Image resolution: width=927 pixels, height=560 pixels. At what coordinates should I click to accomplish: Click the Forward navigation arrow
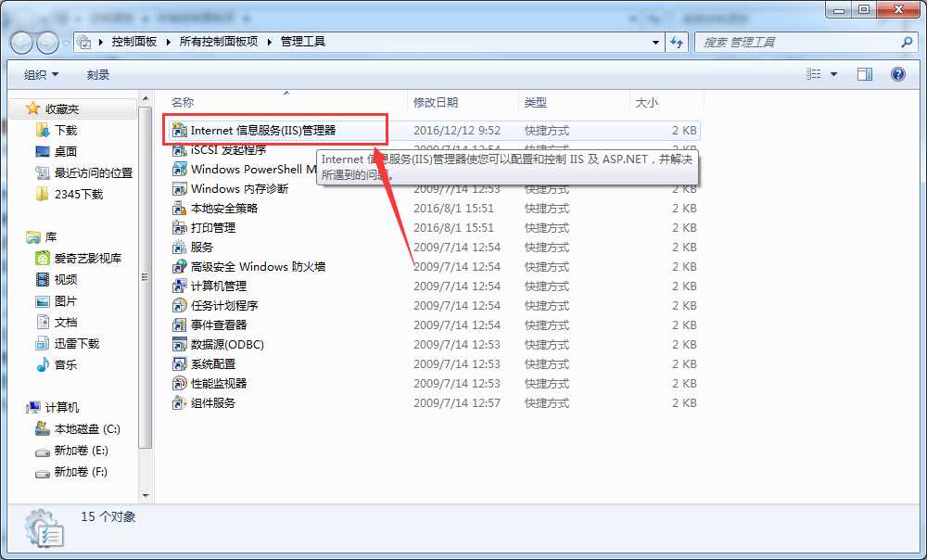pyautogui.click(x=47, y=43)
